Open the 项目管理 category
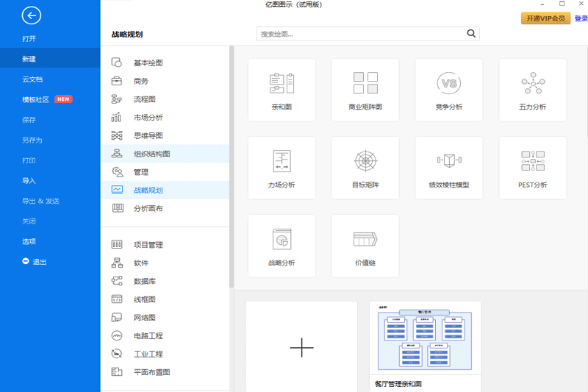This screenshot has width=588, height=392. point(148,245)
